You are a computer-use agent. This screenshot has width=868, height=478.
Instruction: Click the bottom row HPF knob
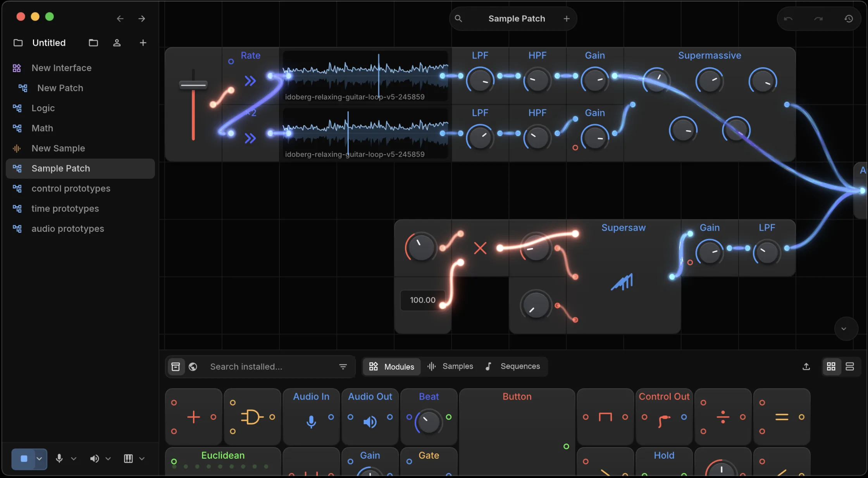pos(537,138)
